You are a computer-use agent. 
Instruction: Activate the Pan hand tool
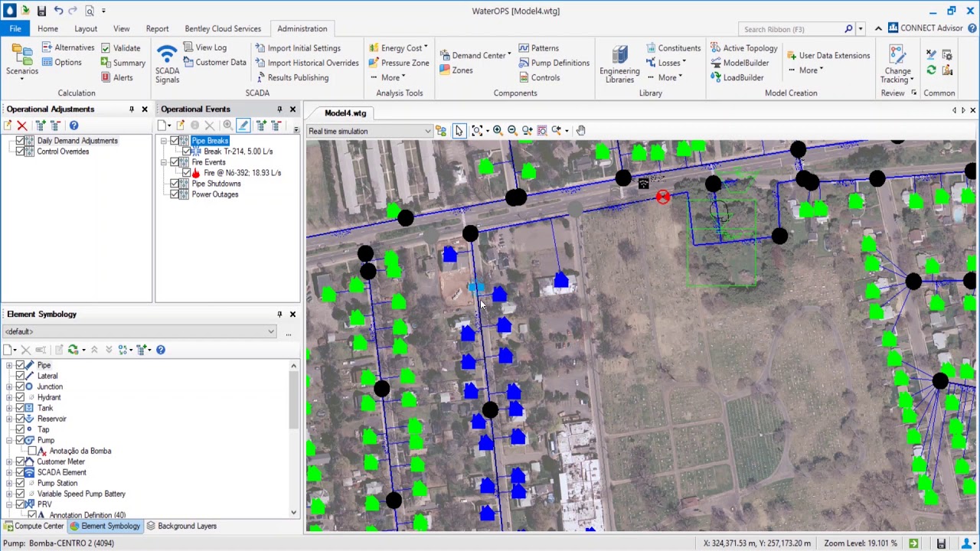point(581,131)
